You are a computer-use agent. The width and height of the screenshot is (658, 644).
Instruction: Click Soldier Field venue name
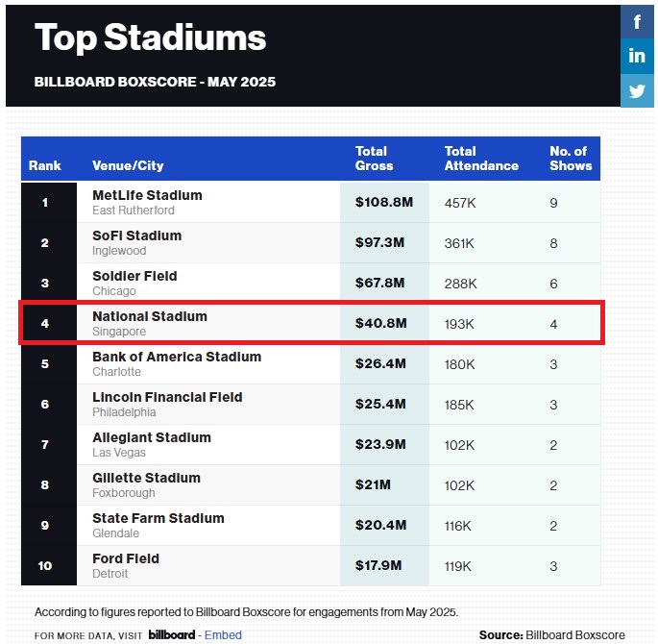(x=134, y=276)
